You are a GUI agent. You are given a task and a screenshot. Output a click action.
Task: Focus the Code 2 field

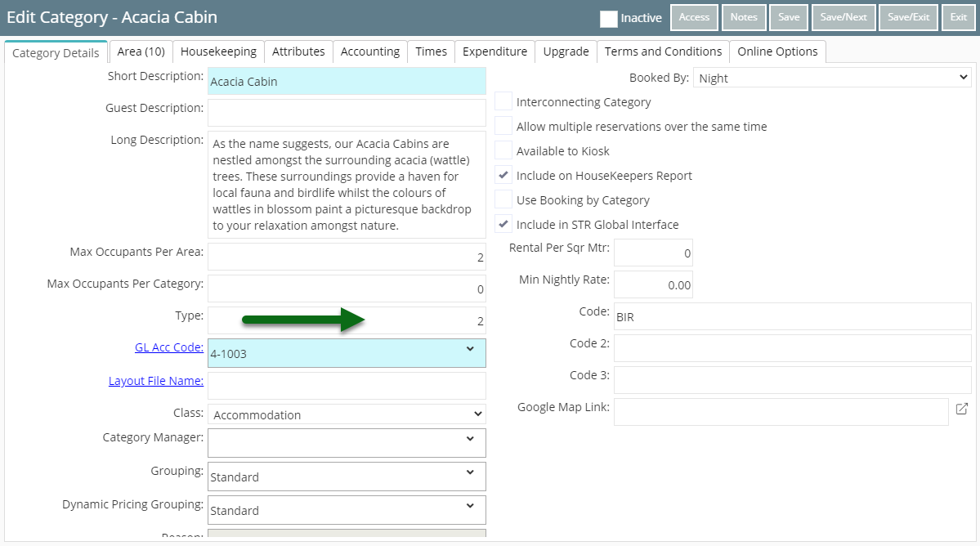pos(793,348)
